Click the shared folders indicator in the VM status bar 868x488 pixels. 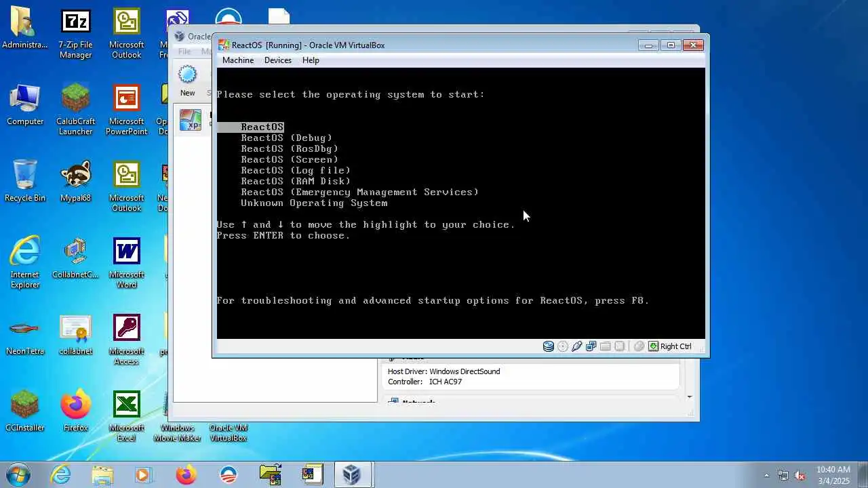pyautogui.click(x=606, y=346)
